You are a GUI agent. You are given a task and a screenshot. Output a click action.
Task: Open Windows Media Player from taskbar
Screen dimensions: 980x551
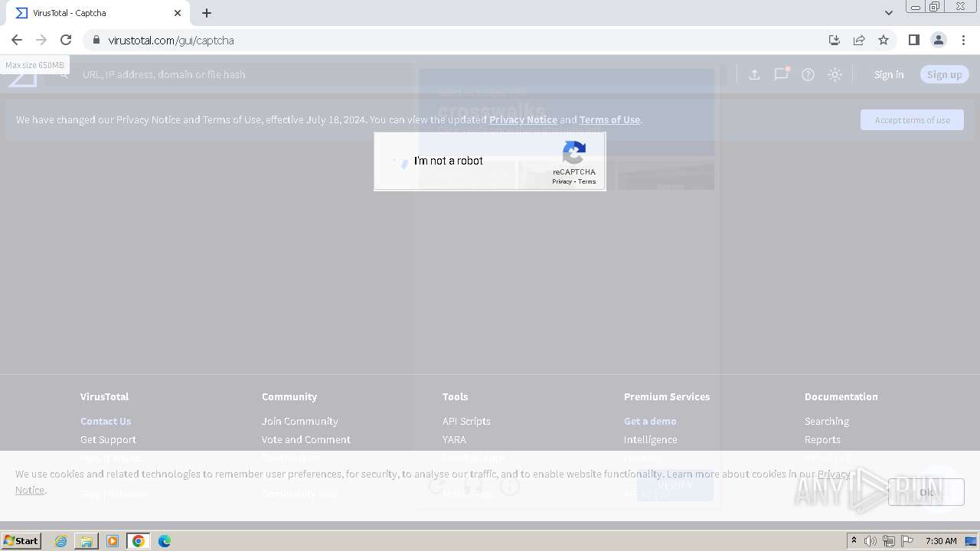pyautogui.click(x=113, y=541)
